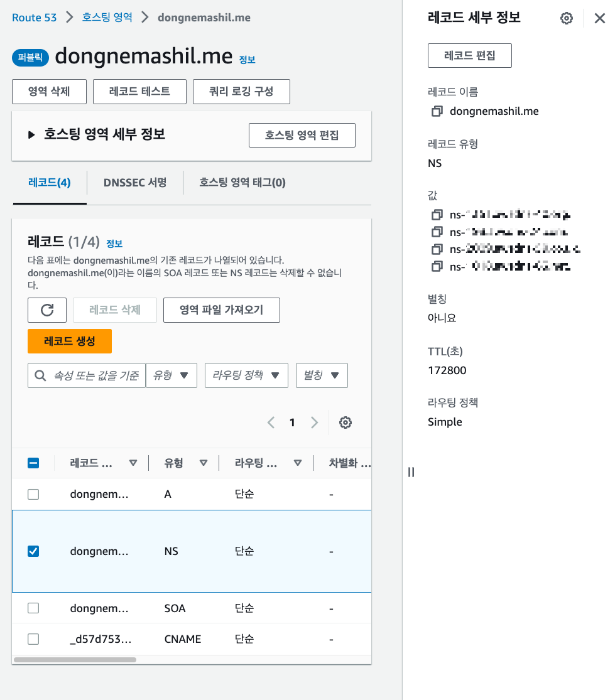The height and width of the screenshot is (700, 615).
Task: Switch to DNSSEC 서명 tab
Action: point(135,183)
